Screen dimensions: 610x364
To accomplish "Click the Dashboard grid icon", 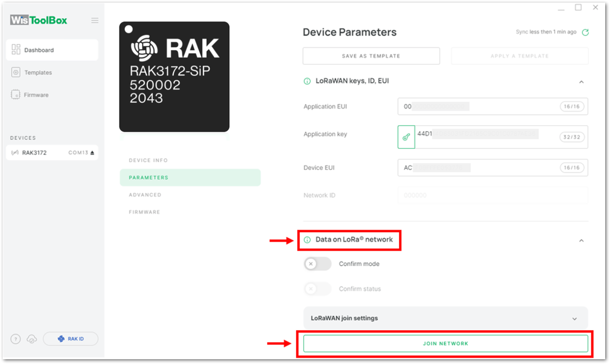I will pos(16,49).
